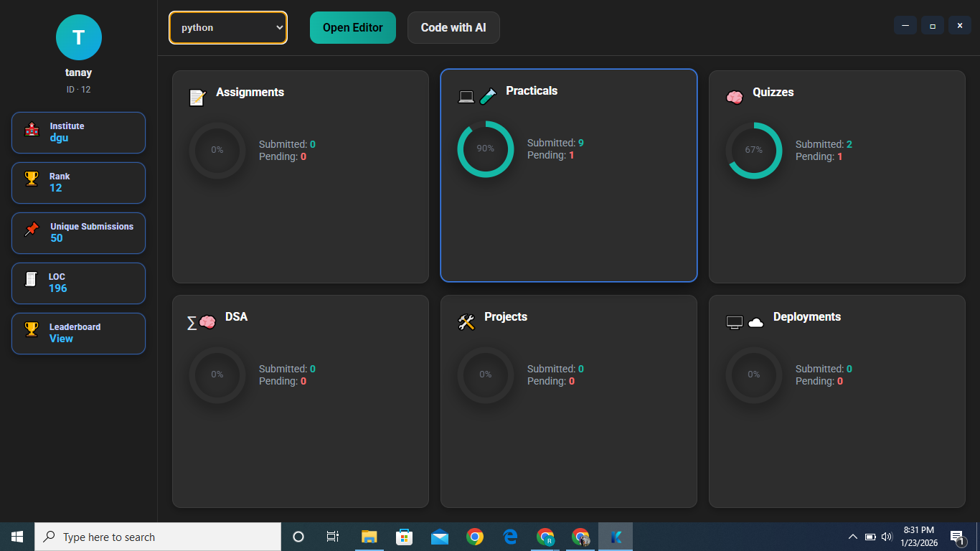This screenshot has width=980, height=551.
Task: Open Microsoft Store from the taskbar
Action: (x=404, y=537)
